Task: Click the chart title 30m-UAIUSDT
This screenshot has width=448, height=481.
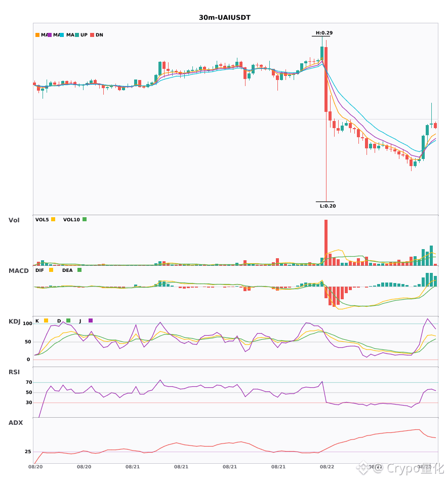Action: (225, 18)
